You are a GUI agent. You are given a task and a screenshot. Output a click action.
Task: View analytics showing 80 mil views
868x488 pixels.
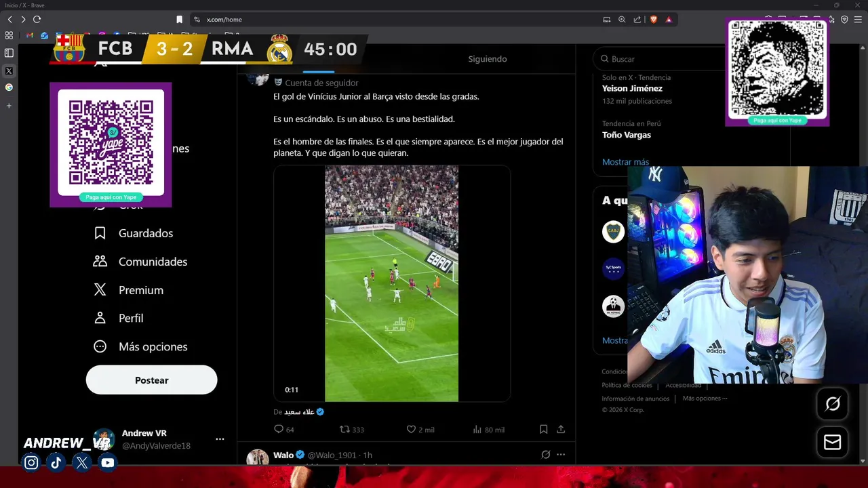tap(488, 430)
